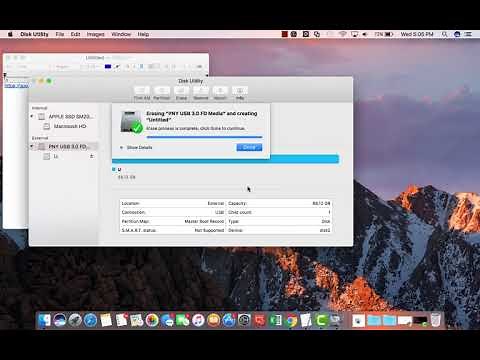480x360 pixels.
Task: Open the Trash in the Dock
Action: point(435,320)
